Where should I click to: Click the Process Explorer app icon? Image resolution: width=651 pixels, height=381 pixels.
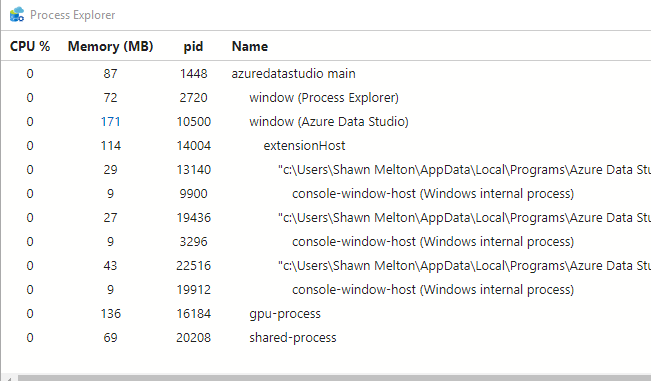point(17,15)
